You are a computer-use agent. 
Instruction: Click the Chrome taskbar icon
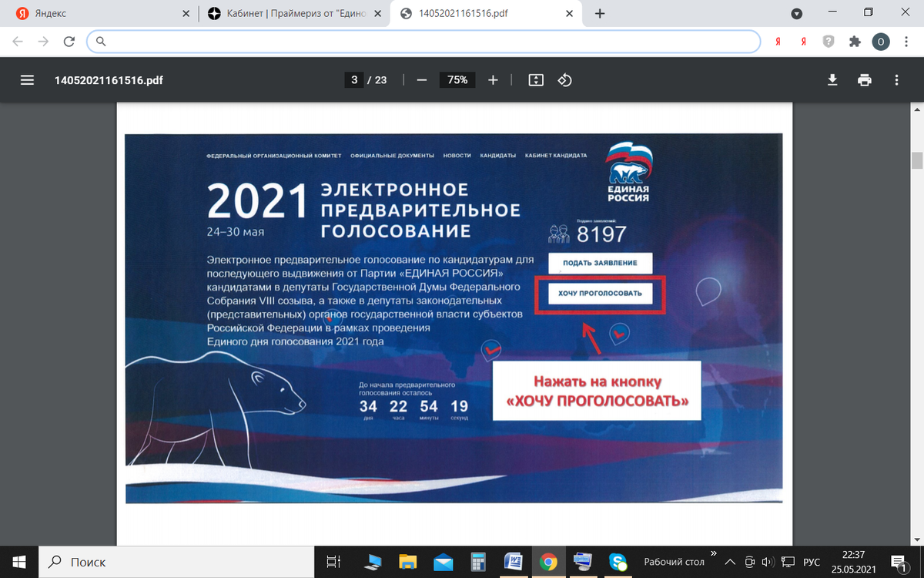547,561
